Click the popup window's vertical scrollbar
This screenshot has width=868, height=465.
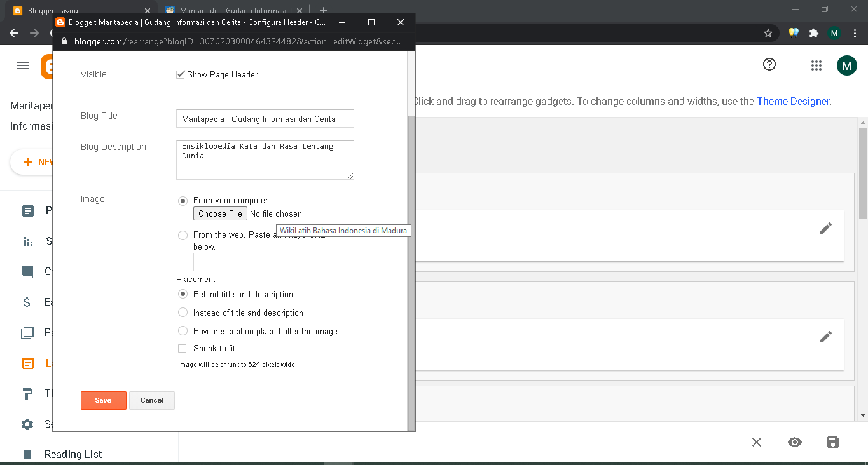[x=411, y=273]
